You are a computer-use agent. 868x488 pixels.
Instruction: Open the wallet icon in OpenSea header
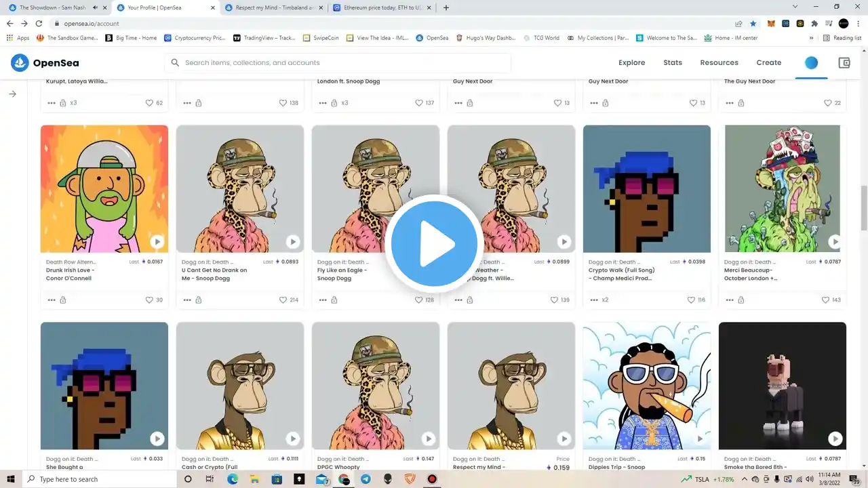844,63
